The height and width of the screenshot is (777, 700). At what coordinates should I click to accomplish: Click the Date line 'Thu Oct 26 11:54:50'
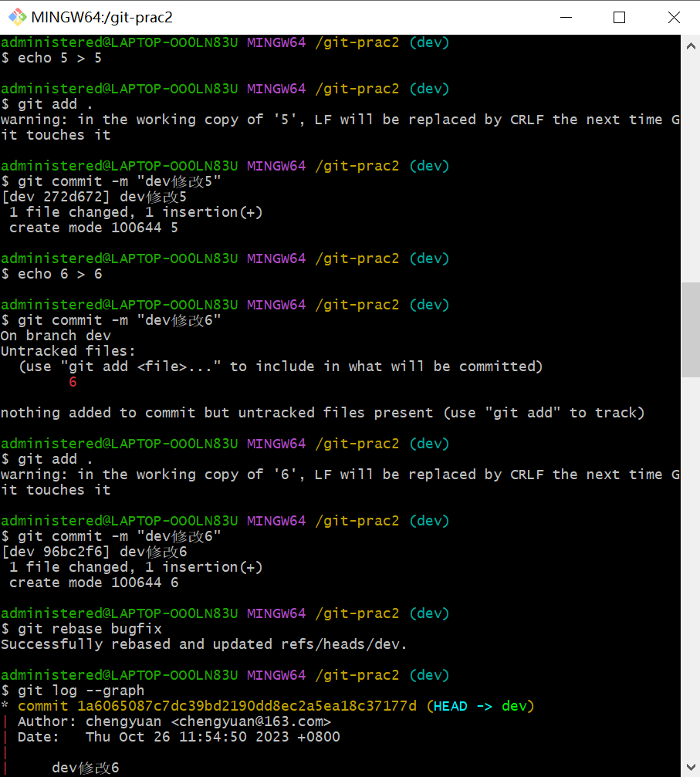[178, 737]
